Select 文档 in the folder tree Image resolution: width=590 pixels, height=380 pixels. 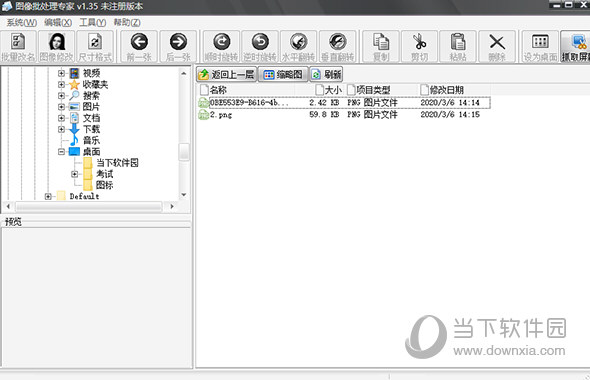coord(91,118)
